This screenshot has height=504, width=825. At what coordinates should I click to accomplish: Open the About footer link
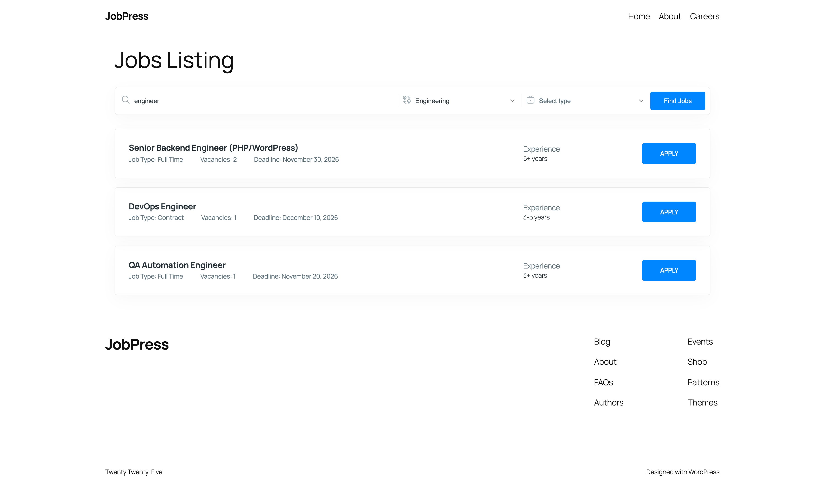point(605,362)
